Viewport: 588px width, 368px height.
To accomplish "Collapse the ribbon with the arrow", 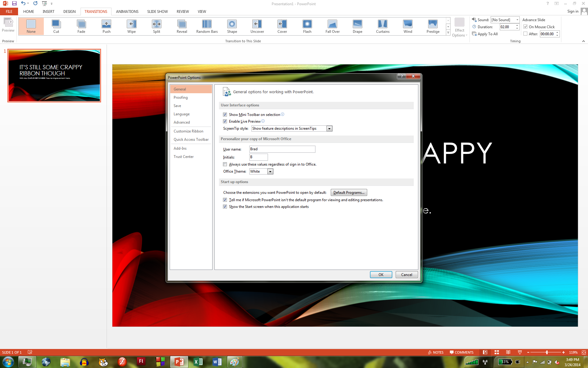I will click(583, 41).
